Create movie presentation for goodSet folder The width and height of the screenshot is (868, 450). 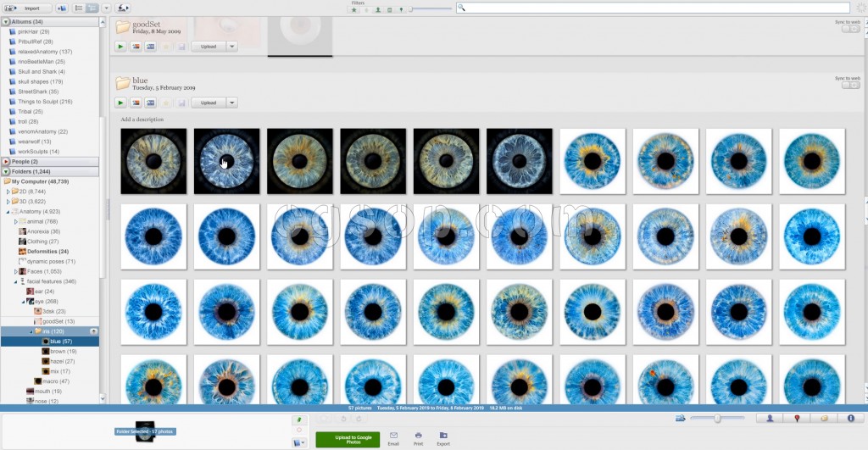coord(151,47)
